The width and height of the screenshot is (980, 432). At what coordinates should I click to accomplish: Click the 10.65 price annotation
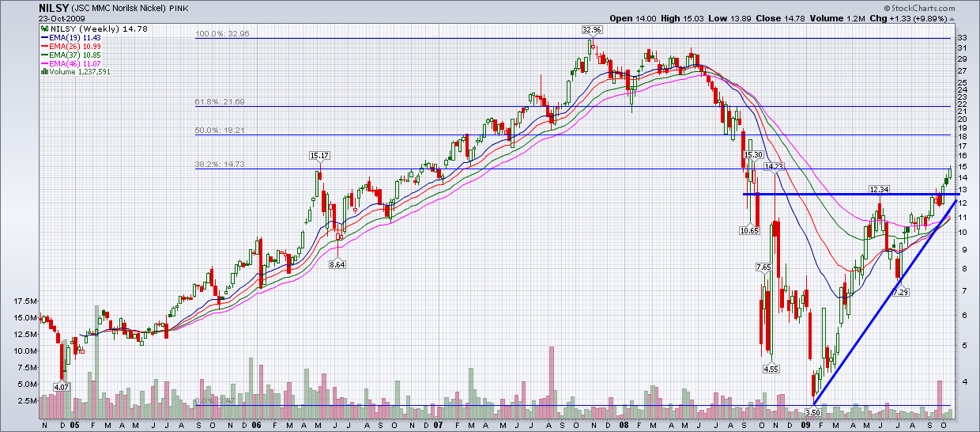749,230
